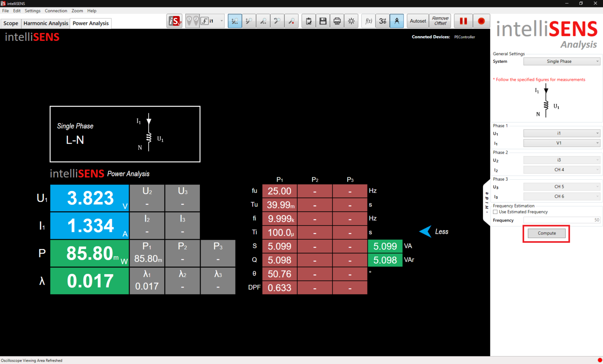The height and width of the screenshot is (364, 603).
Task: Open the U1 channel dropdown set to i1
Action: (561, 133)
